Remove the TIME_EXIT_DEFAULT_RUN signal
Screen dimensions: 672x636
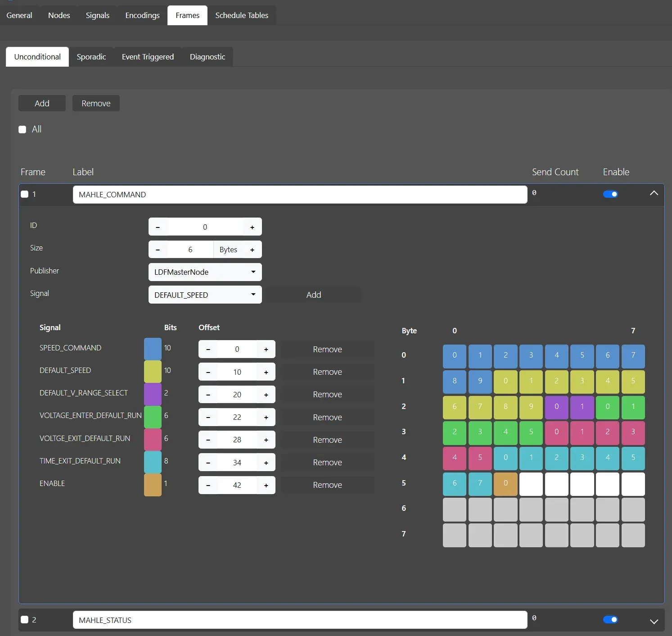point(328,463)
